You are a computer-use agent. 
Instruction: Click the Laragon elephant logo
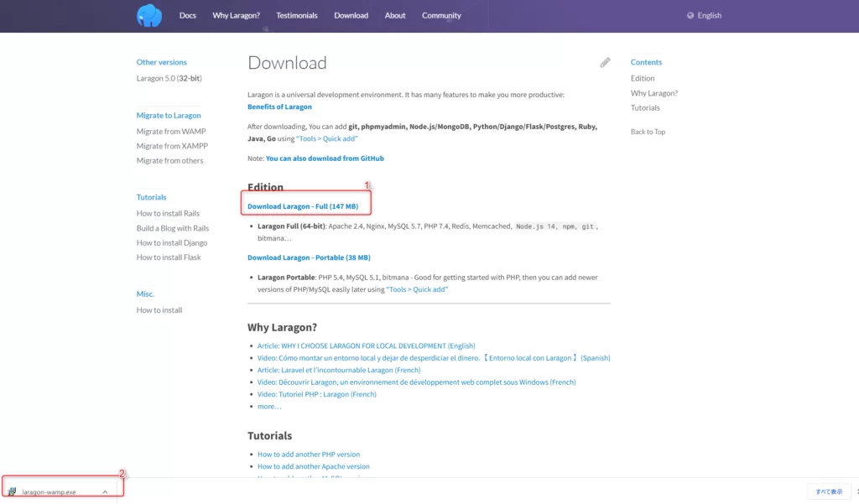point(149,15)
